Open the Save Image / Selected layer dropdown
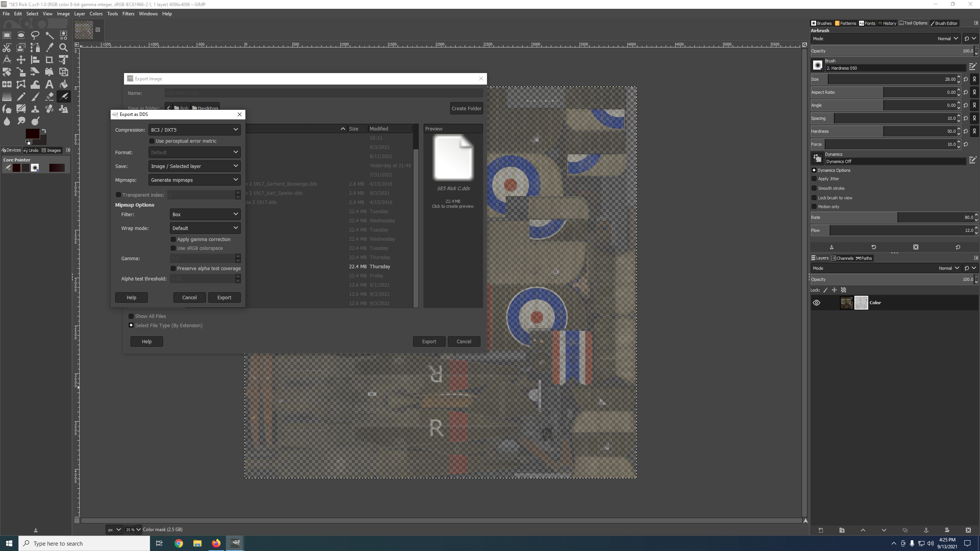This screenshot has width=980, height=551. pos(194,166)
